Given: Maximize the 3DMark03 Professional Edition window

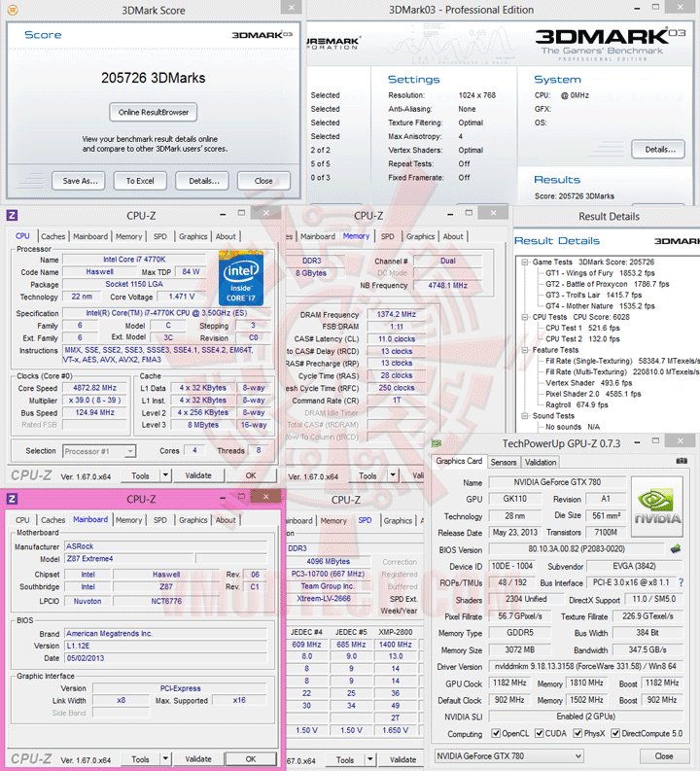Looking at the screenshot, I should (655, 7).
